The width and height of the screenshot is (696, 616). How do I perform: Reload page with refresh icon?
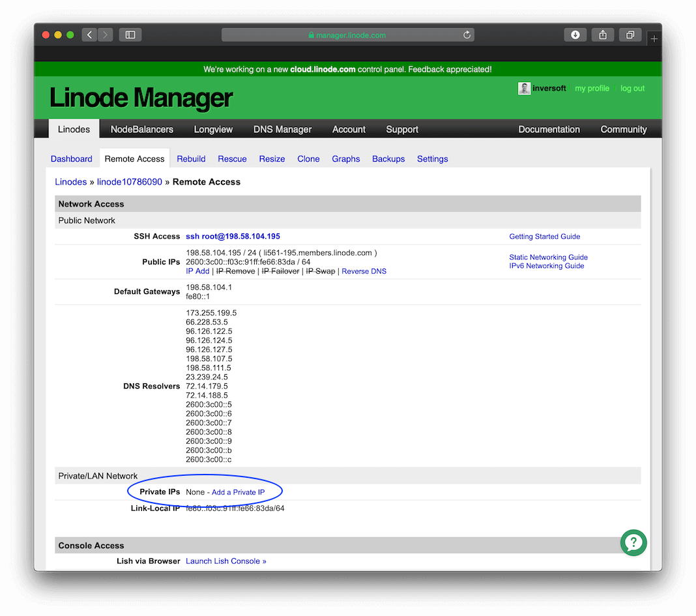click(467, 35)
